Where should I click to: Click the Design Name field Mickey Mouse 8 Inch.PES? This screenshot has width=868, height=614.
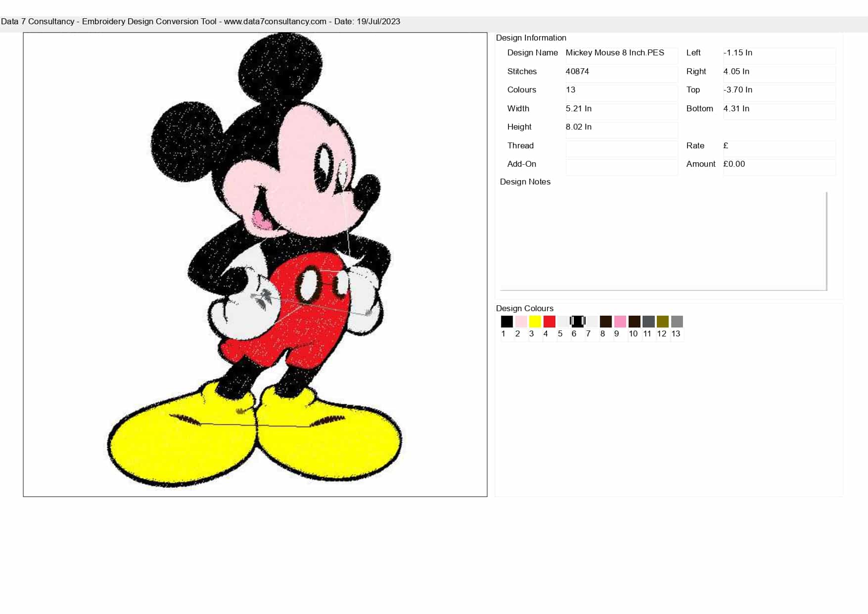(622, 56)
